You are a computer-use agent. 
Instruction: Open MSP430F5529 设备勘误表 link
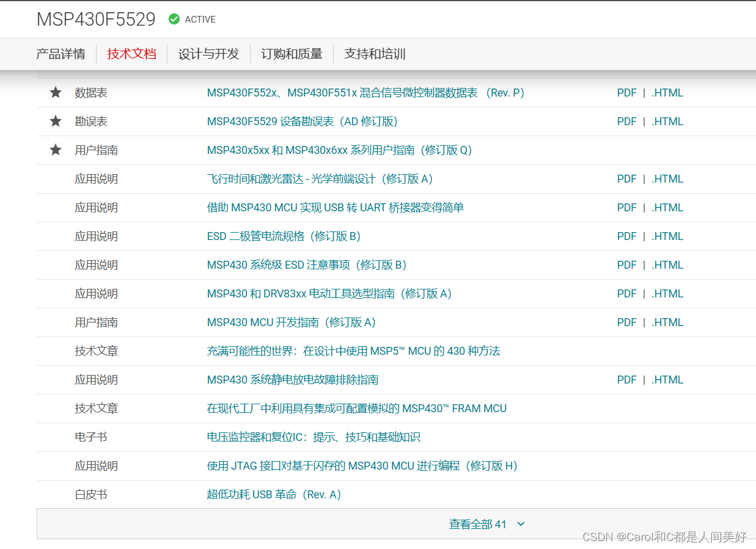tap(303, 122)
